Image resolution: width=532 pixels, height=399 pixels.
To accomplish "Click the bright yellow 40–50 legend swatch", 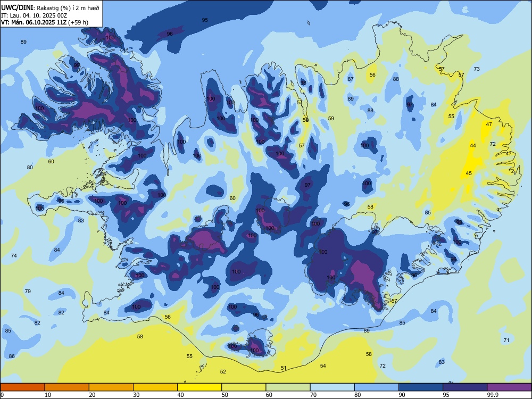I will click(199, 387).
